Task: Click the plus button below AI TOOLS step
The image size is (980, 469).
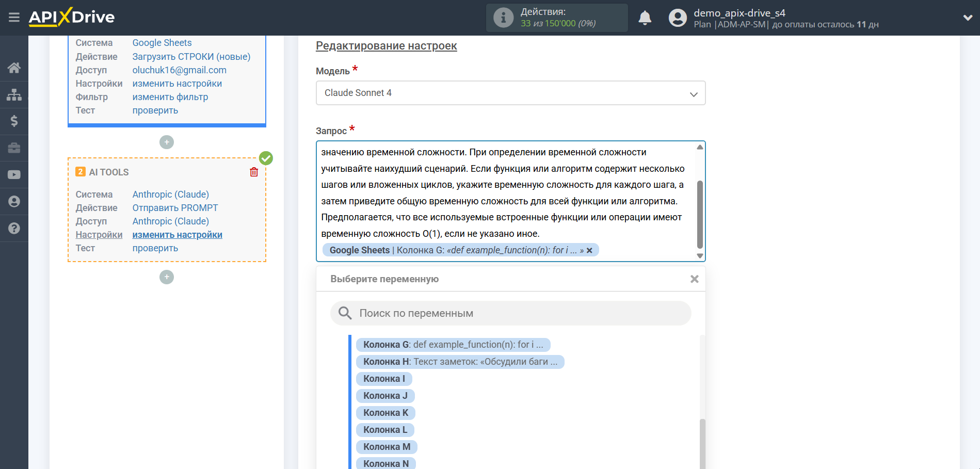Action: [166, 277]
